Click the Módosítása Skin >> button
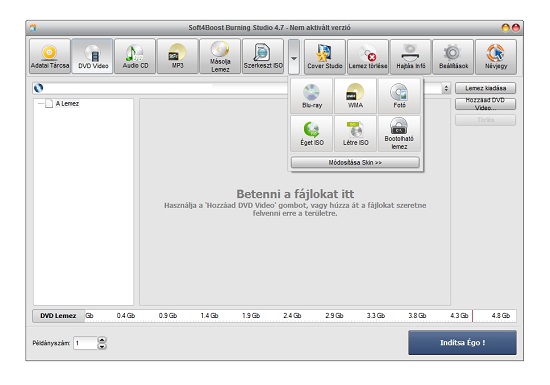The width and height of the screenshot is (550, 385). [x=355, y=162]
